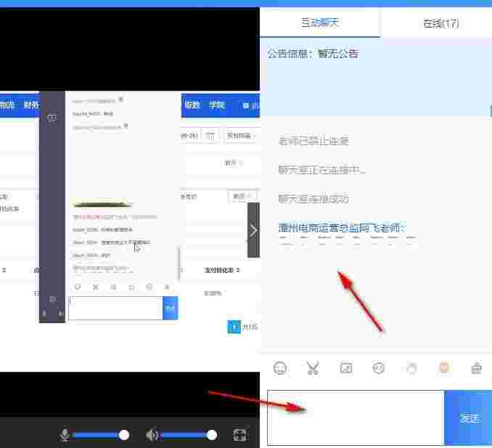492x448 pixels.
Task: Click the top icon in the shared screen's dark sidebar
Action: tap(52, 118)
